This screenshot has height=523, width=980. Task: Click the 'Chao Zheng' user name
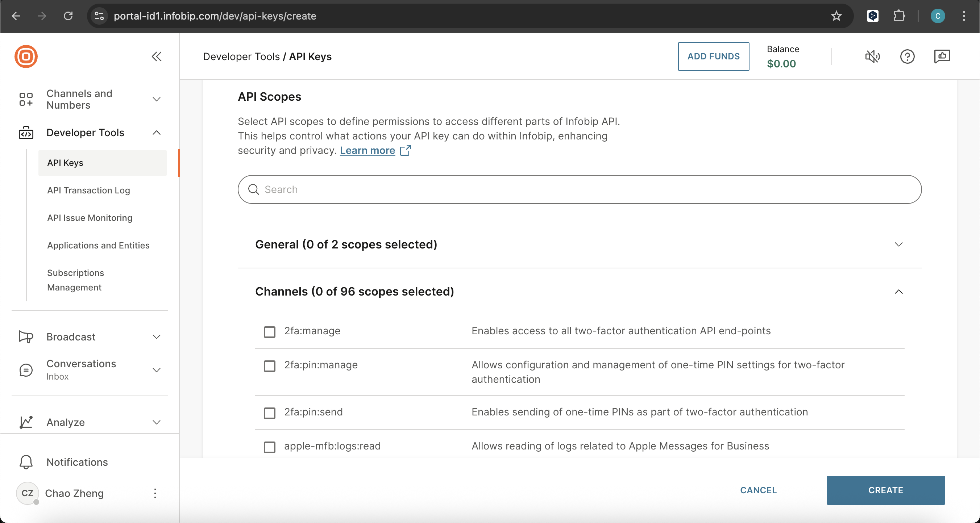point(74,493)
